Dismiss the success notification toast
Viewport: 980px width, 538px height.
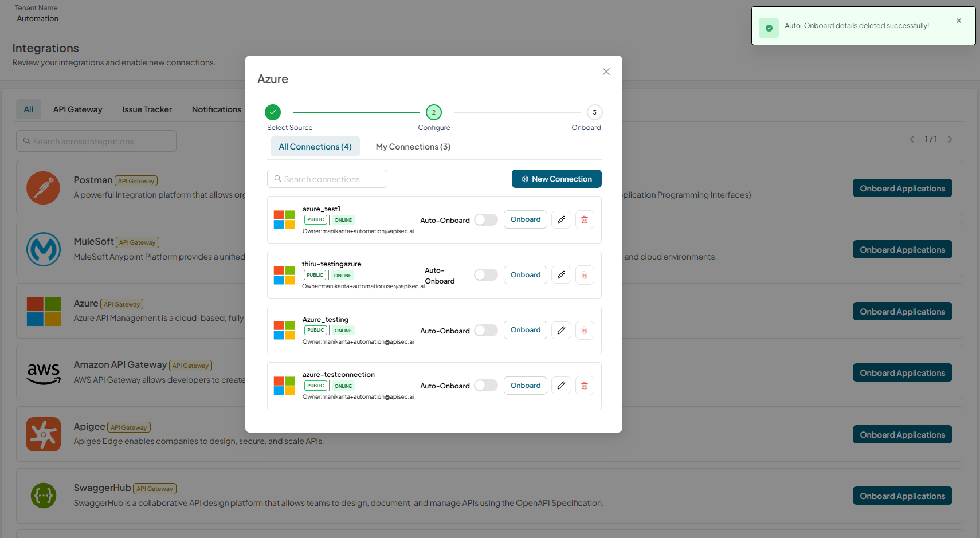point(959,21)
